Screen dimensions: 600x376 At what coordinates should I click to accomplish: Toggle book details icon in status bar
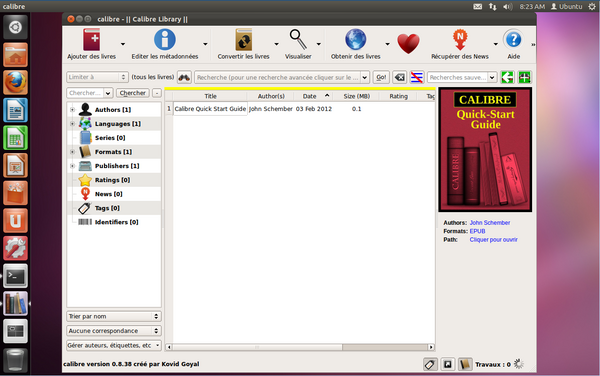(x=465, y=365)
